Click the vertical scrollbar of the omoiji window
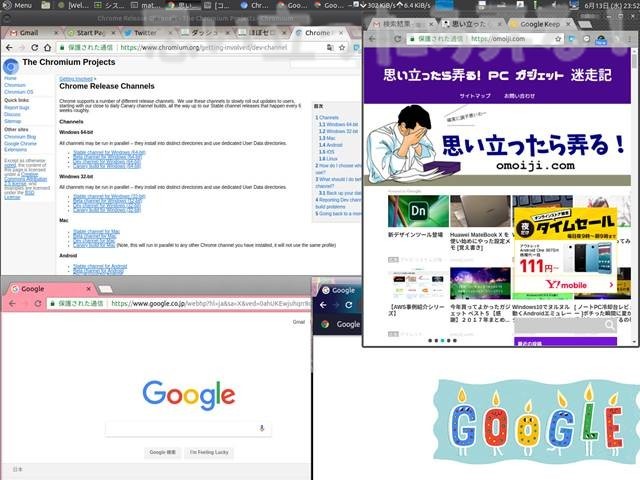Screen dimensions: 640x480 [x=634, y=196]
